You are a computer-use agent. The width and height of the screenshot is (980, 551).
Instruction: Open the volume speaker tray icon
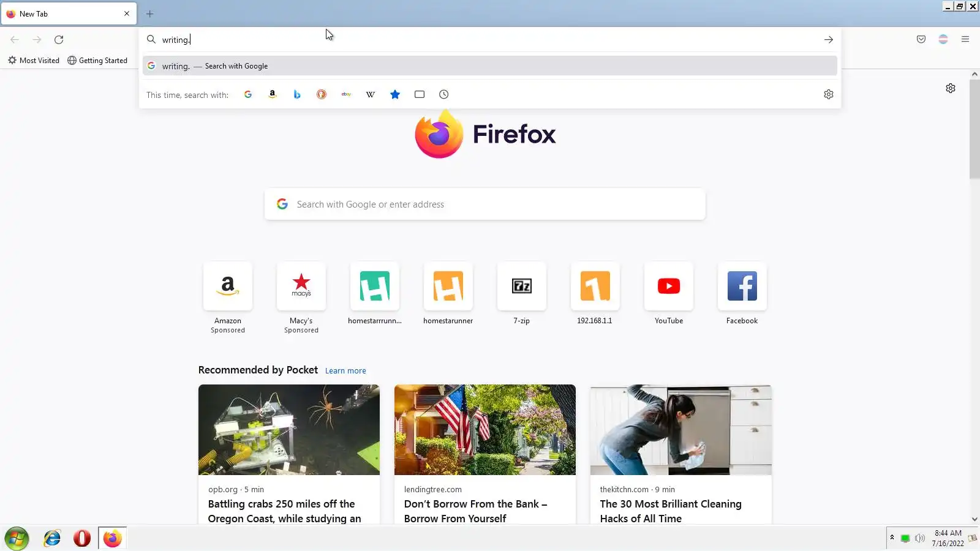tap(919, 538)
